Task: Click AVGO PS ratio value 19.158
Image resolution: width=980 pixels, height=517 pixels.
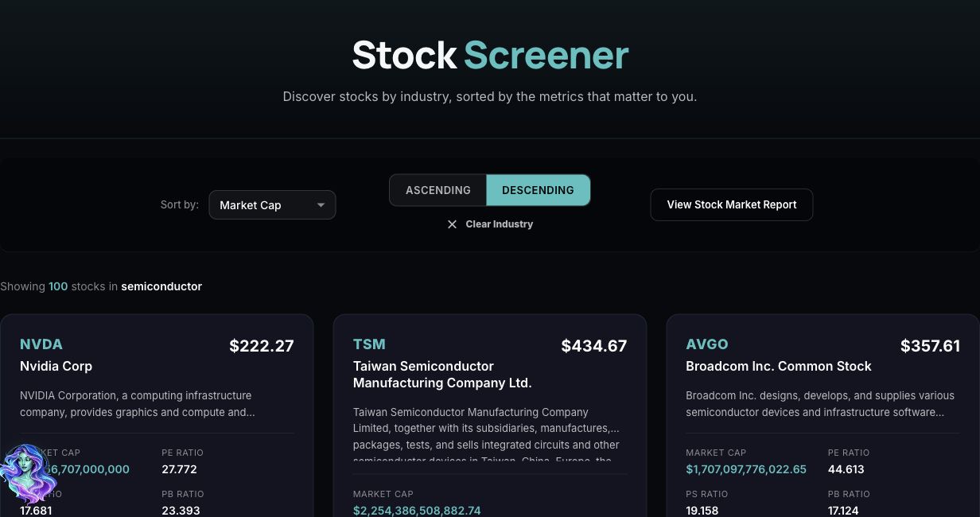Action: coord(702,511)
